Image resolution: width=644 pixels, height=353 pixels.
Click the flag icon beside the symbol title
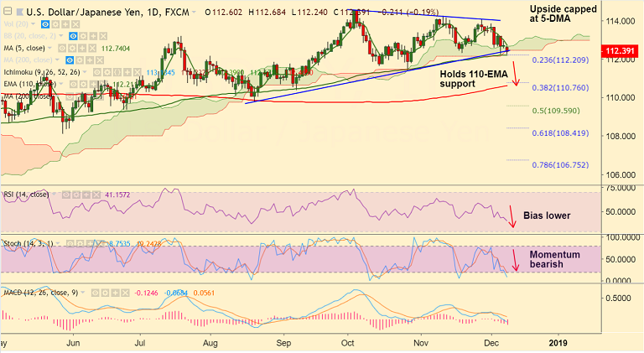20,12
